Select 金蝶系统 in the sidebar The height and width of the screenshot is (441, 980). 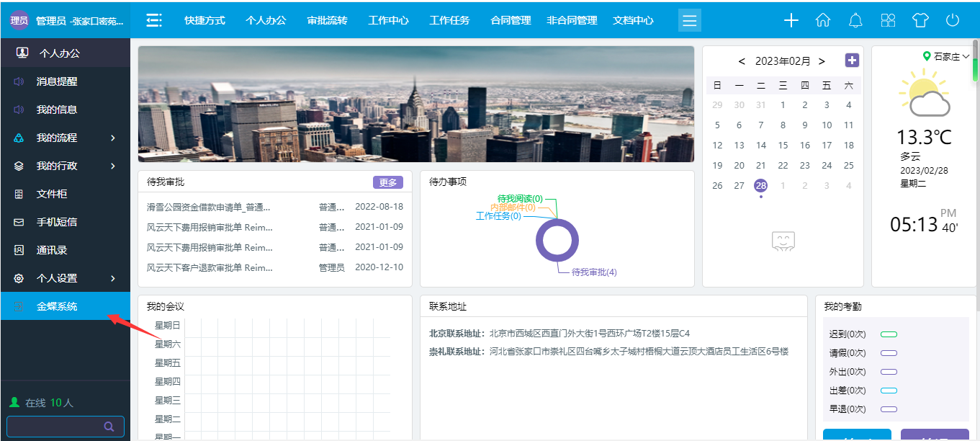coord(58,306)
